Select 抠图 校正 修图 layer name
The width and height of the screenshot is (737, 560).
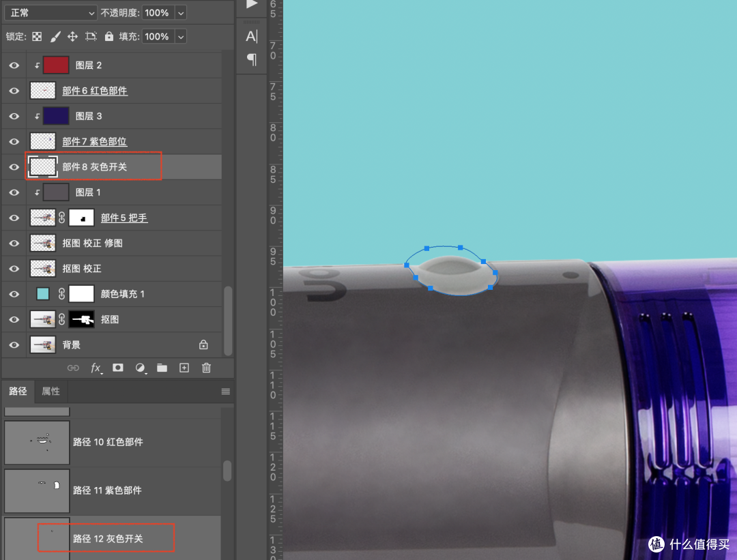point(93,243)
